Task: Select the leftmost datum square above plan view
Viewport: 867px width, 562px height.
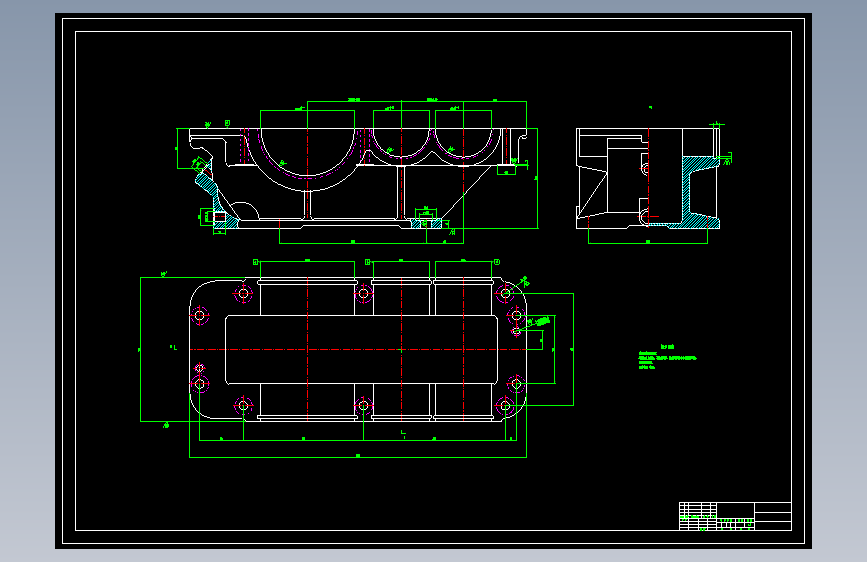Action: tap(255, 262)
